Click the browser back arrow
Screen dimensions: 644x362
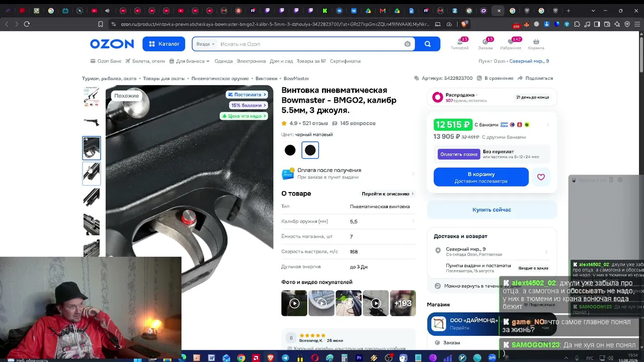7,24
